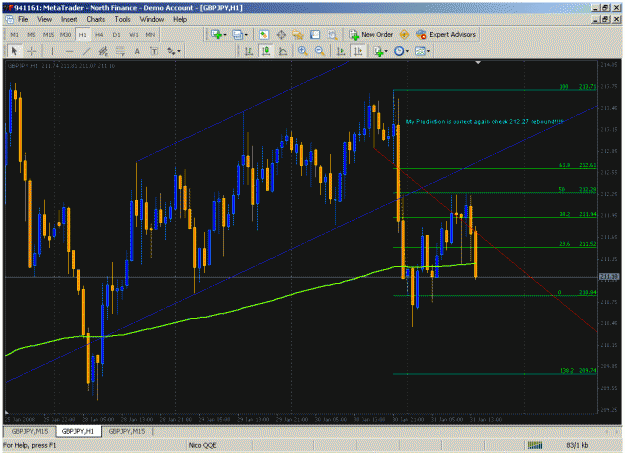Click the New Order button
The width and height of the screenshot is (625, 453).
tap(371, 35)
